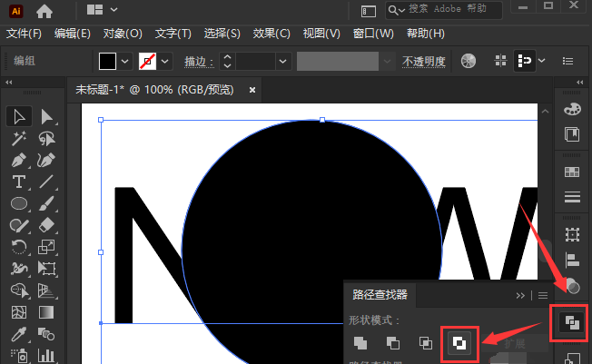Viewport: 592px width, 364px height.
Task: Select the Lasso tool
Action: pos(46,139)
